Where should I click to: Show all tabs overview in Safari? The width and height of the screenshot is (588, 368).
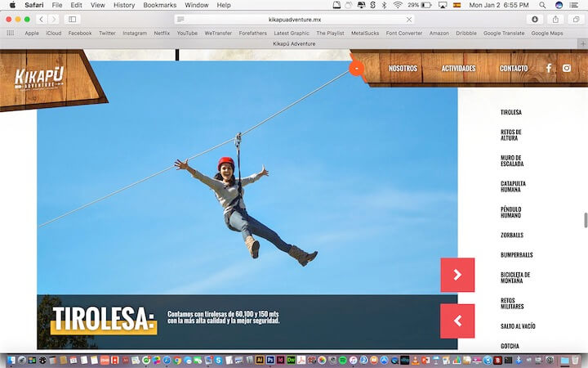(x=576, y=19)
